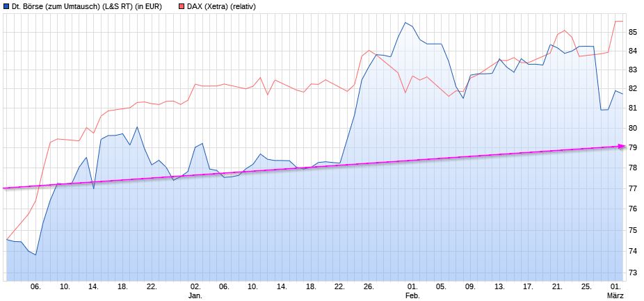
Task: Click the '26.' date label on the axis
Action: click(369, 287)
